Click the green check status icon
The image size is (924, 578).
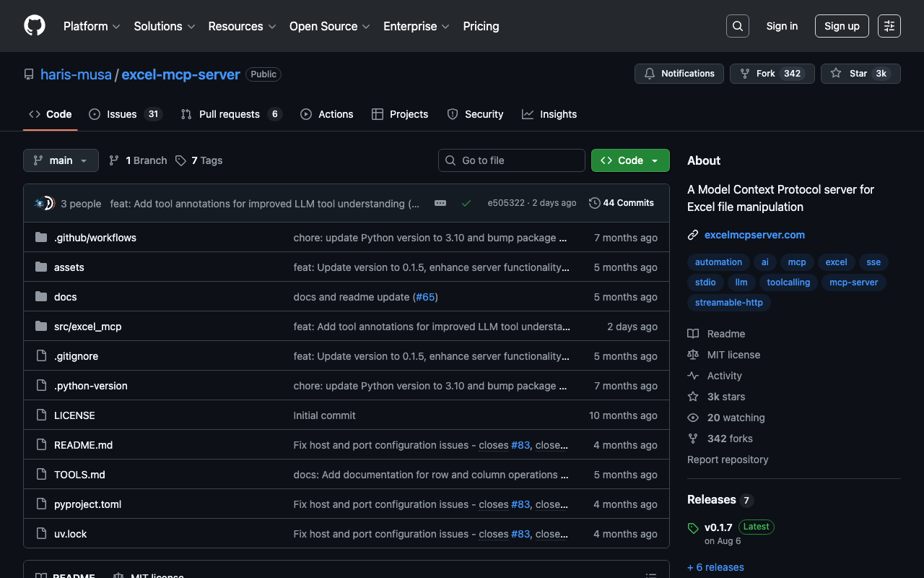466,203
